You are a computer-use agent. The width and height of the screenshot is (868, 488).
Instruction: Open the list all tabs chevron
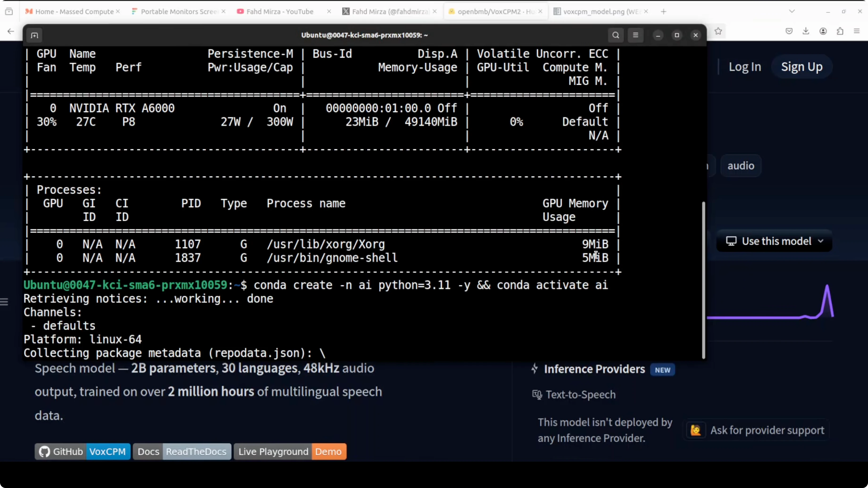pos(792,12)
